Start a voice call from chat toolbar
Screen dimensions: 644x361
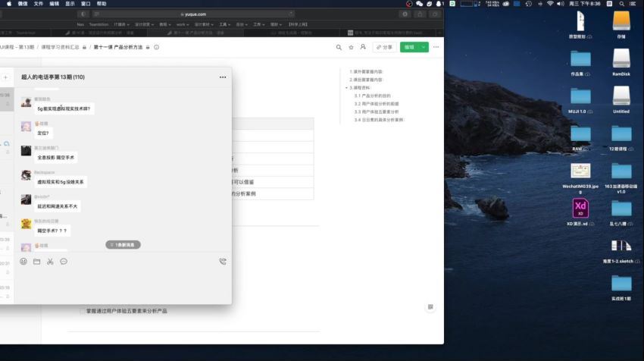point(223,262)
